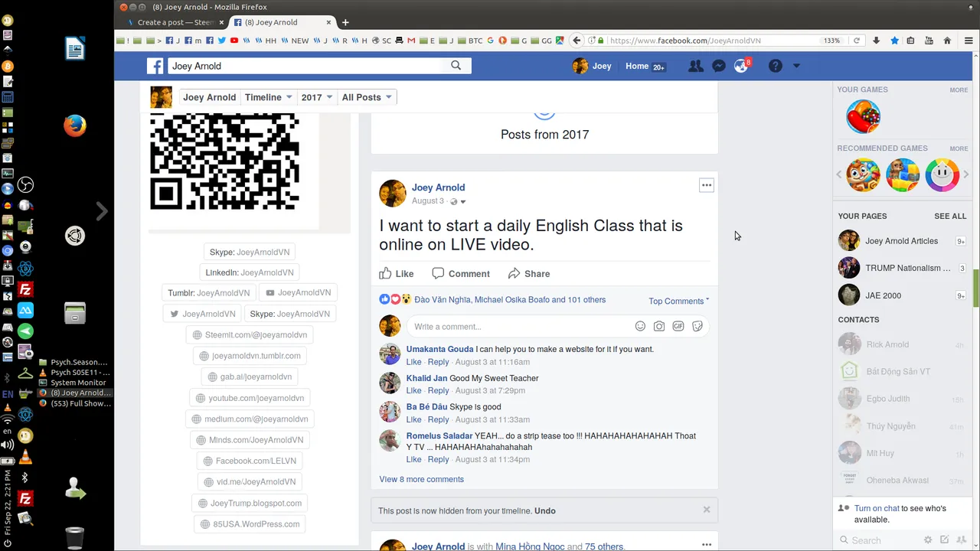This screenshot has height=551, width=980.
Task: Open the TRUMP Nationalism page
Action: click(901, 268)
